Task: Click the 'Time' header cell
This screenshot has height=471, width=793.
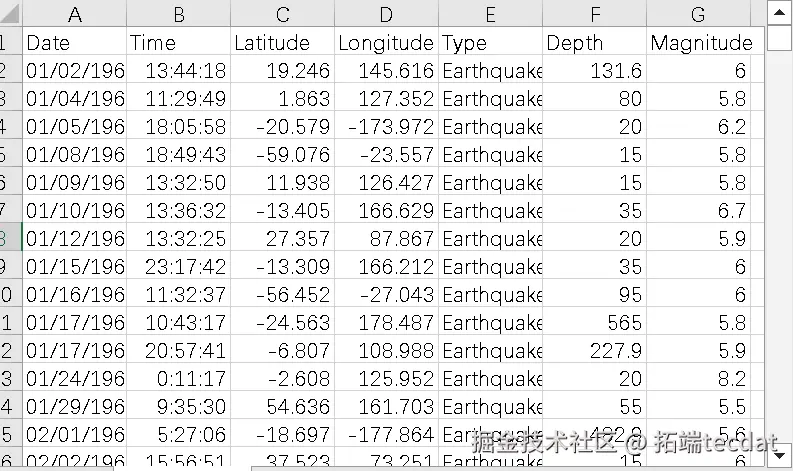Action: pyautogui.click(x=179, y=41)
